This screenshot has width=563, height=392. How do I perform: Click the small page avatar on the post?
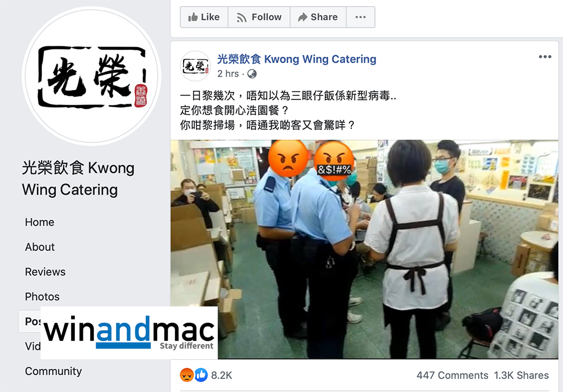coord(195,66)
